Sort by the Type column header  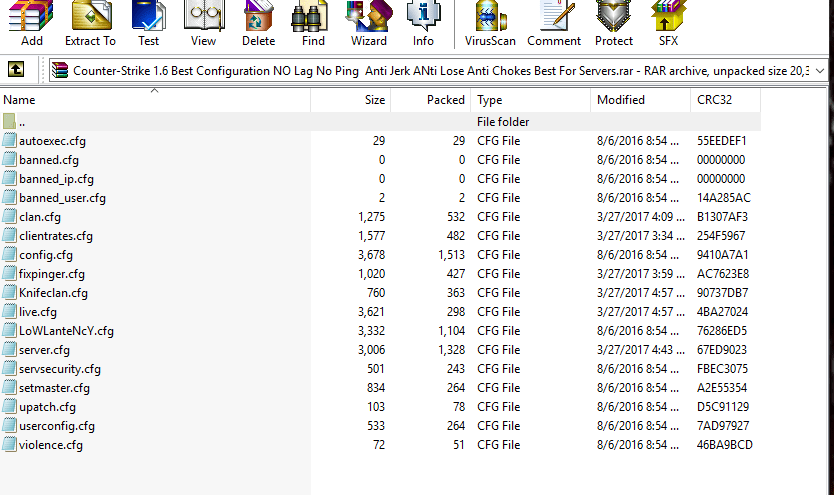click(x=531, y=100)
